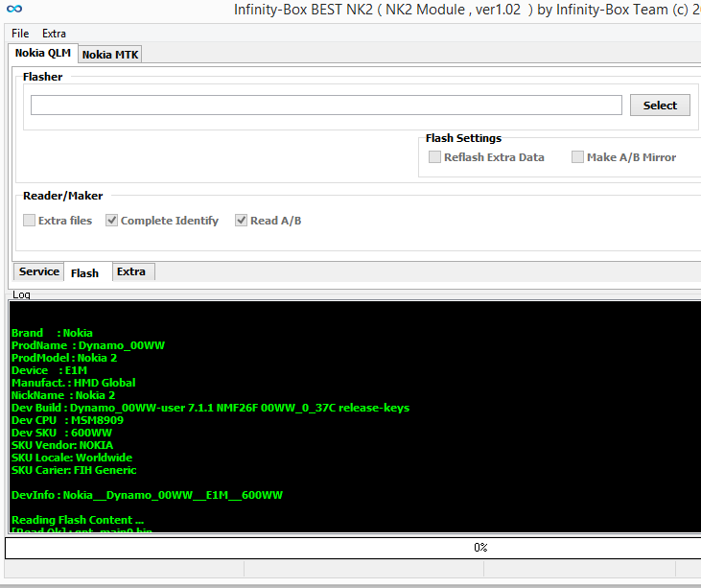Click the 'DevInfo' log line
The height and width of the screenshot is (588, 701).
pos(147,496)
